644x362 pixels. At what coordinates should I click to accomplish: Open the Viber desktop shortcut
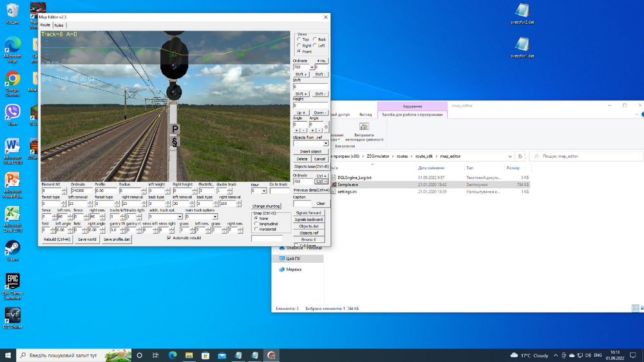click(x=12, y=112)
